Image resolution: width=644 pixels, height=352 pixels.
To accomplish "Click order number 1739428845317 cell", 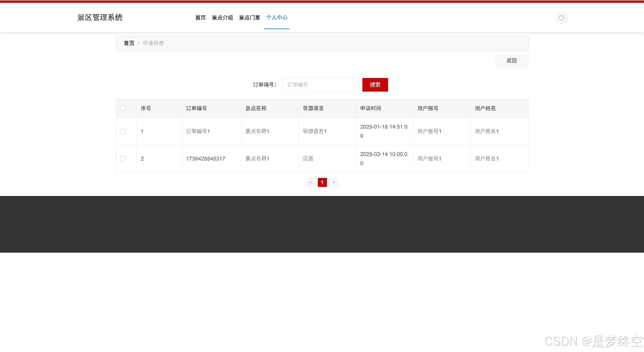I will pyautogui.click(x=205, y=159).
